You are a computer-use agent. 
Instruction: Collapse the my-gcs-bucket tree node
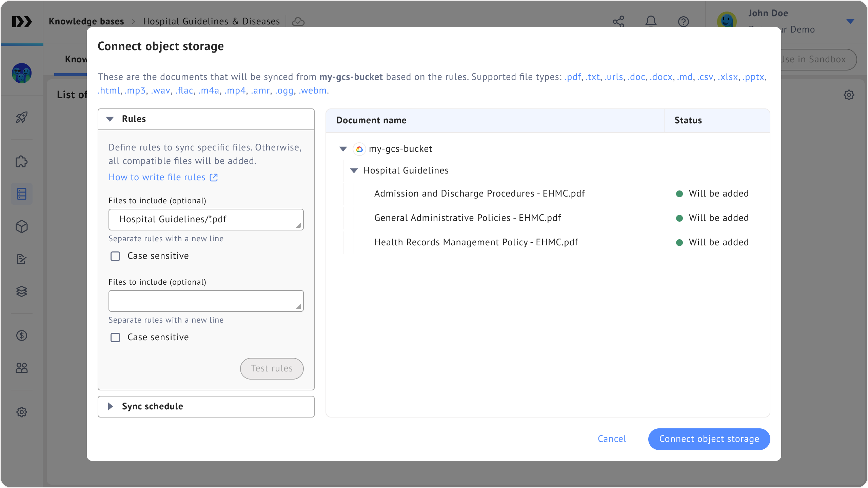coord(343,149)
